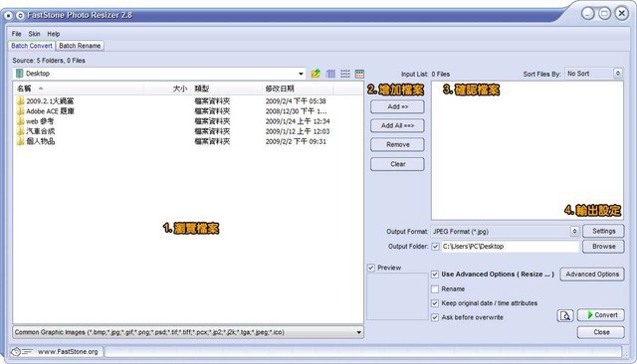
Task: Click the Browse button
Action: point(603,247)
